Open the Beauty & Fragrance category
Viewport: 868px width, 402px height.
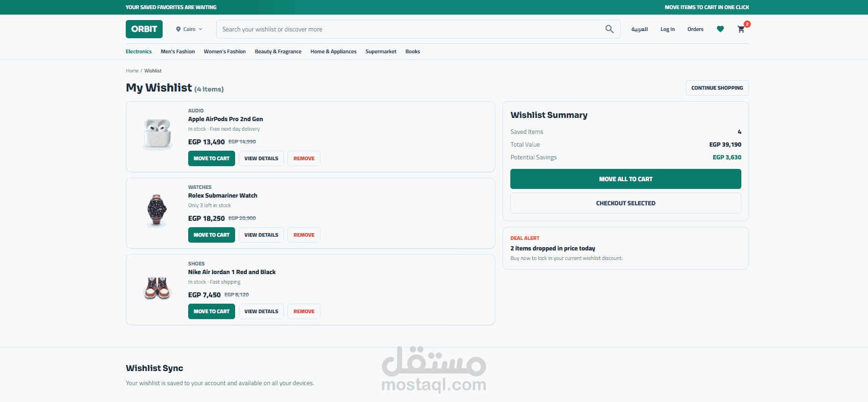point(278,51)
